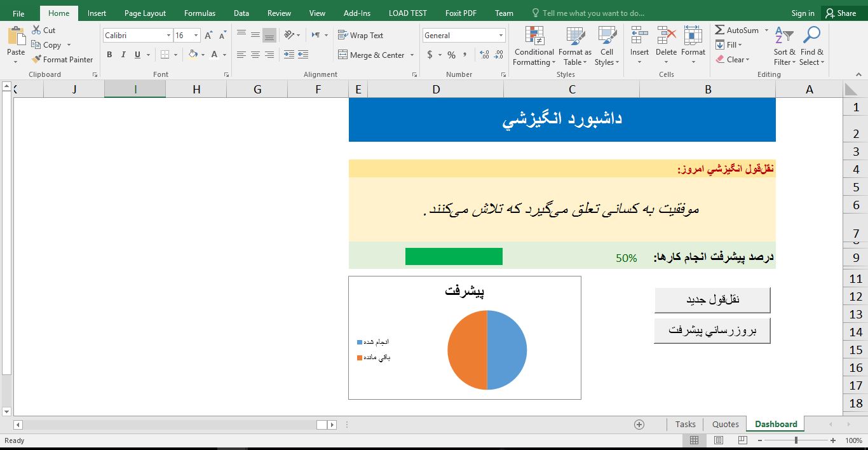Toggle Wrap Text
The image size is (868, 450).
point(361,36)
